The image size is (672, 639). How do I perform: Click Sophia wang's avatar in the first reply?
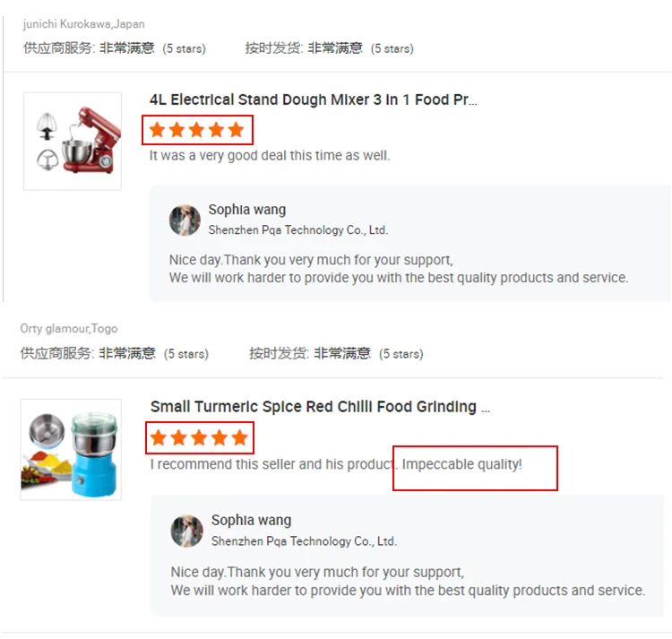185,220
